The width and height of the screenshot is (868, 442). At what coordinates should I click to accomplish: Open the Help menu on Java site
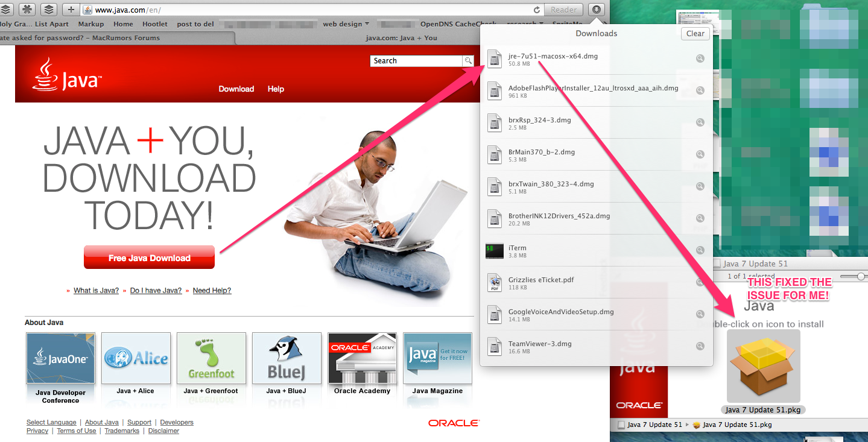[x=276, y=89]
